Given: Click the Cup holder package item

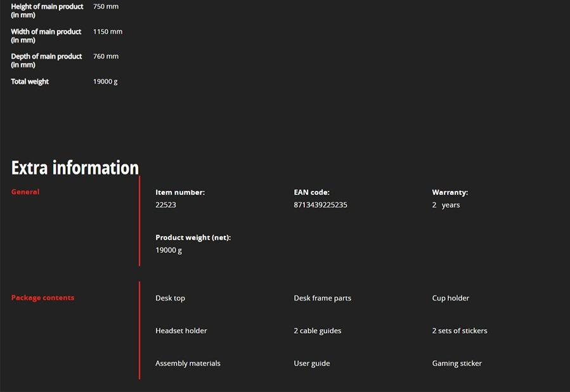Looking at the screenshot, I should [x=450, y=298].
